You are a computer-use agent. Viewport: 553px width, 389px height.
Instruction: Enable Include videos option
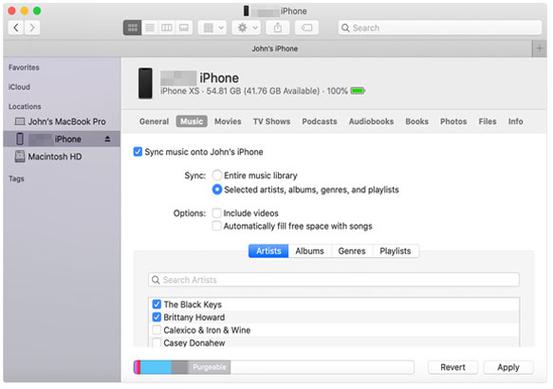pyautogui.click(x=217, y=213)
